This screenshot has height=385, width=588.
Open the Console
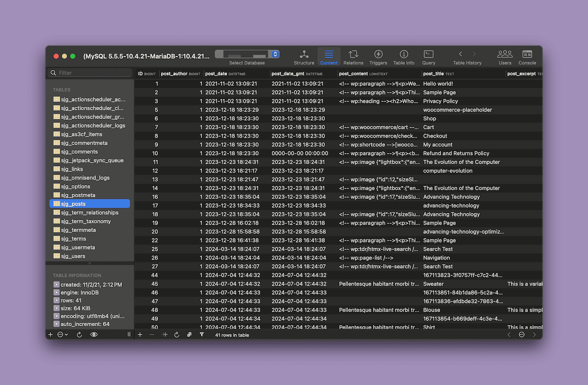pos(527,57)
